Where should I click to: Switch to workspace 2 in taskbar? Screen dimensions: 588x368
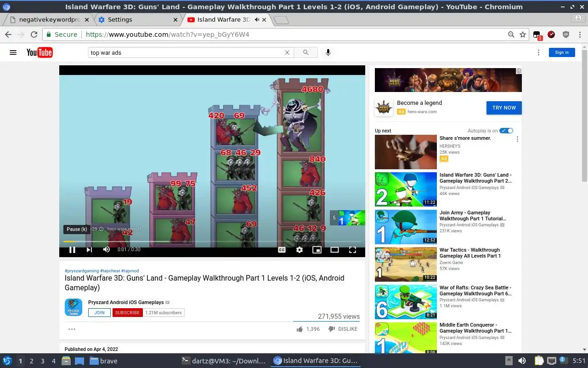[x=31, y=361]
